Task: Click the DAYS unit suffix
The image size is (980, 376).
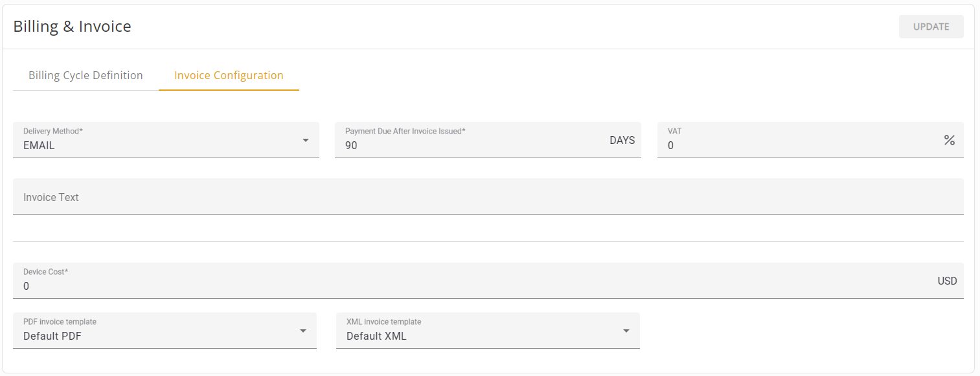Action: click(622, 140)
